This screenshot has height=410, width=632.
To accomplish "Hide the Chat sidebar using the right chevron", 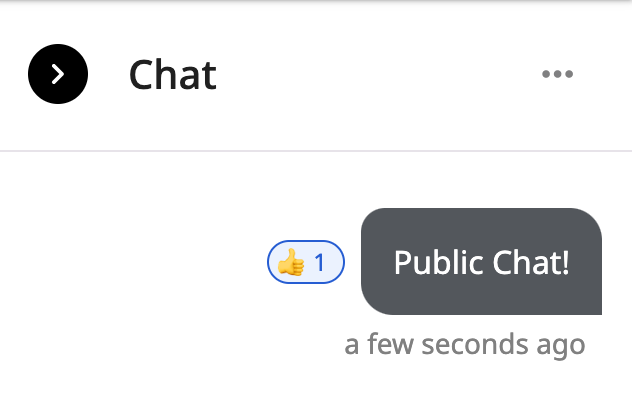I will click(x=58, y=74).
